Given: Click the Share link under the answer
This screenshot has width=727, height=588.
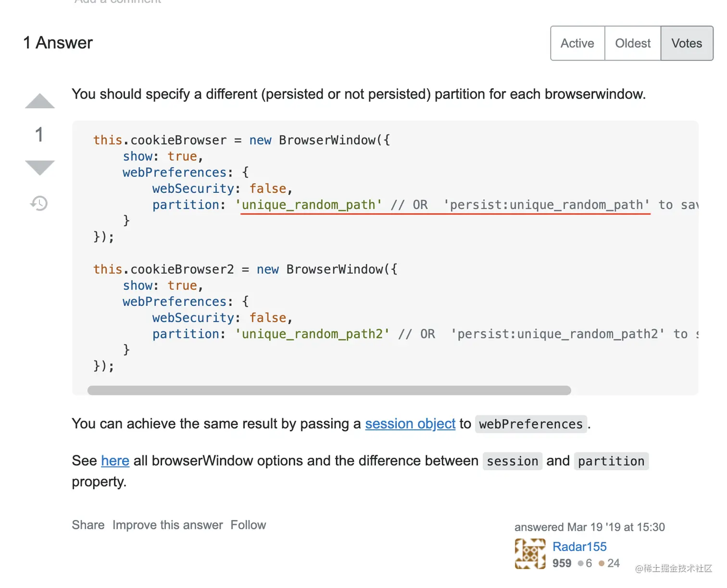Looking at the screenshot, I should coord(88,525).
